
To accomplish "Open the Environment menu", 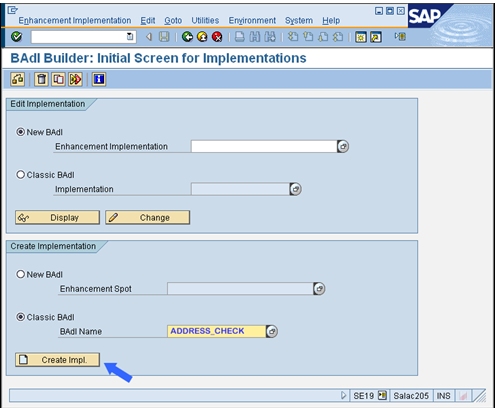I will [252, 21].
